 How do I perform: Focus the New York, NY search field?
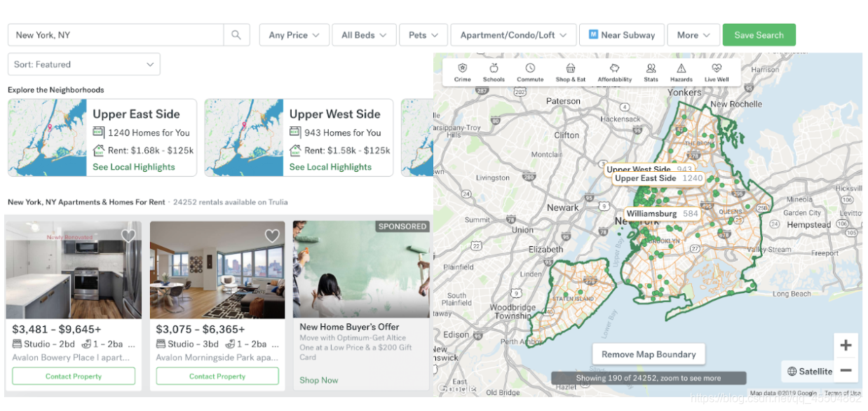[116, 35]
